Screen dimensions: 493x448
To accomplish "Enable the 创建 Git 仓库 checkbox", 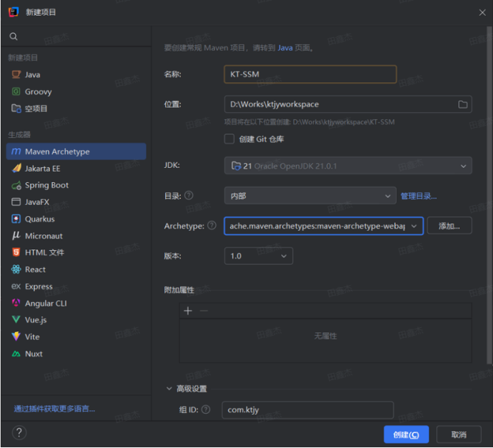I will click(x=229, y=139).
